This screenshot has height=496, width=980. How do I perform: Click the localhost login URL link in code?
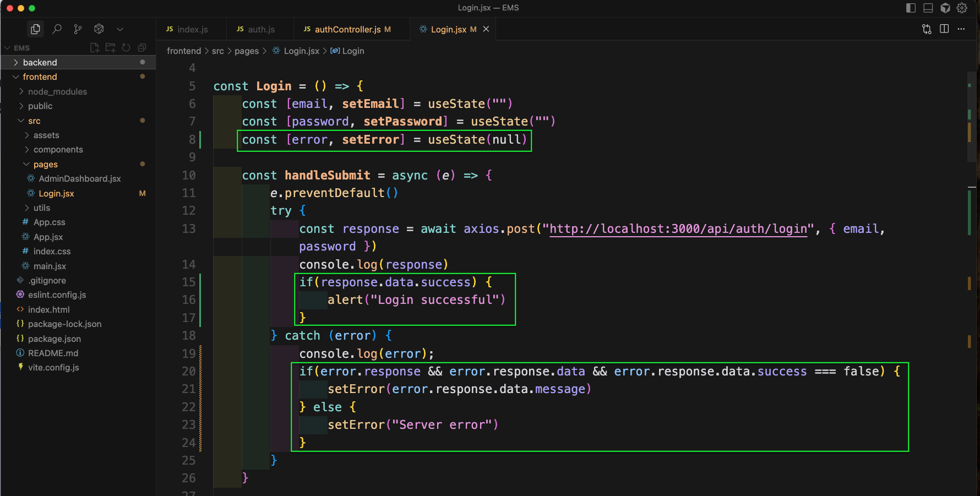pyautogui.click(x=678, y=228)
